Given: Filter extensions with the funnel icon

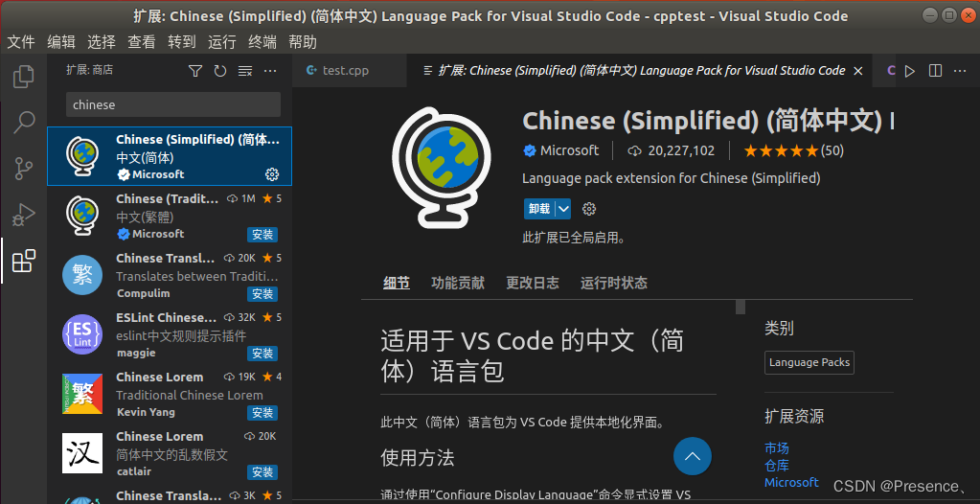Looking at the screenshot, I should [x=195, y=71].
